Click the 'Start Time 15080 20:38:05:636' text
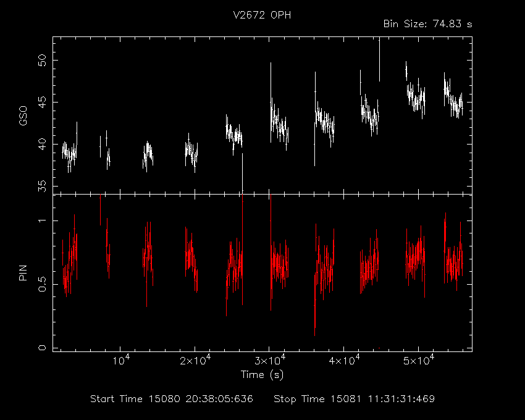The height and width of the screenshot is (420, 525). [x=172, y=399]
